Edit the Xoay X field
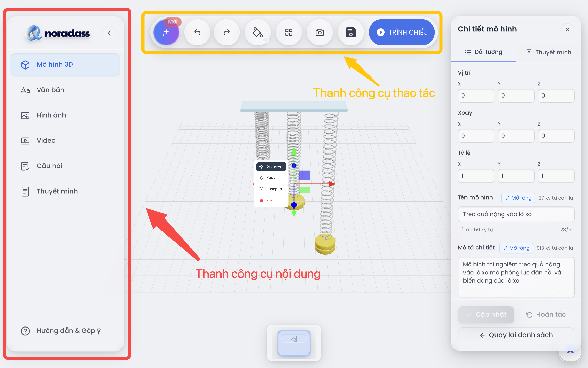 (476, 136)
